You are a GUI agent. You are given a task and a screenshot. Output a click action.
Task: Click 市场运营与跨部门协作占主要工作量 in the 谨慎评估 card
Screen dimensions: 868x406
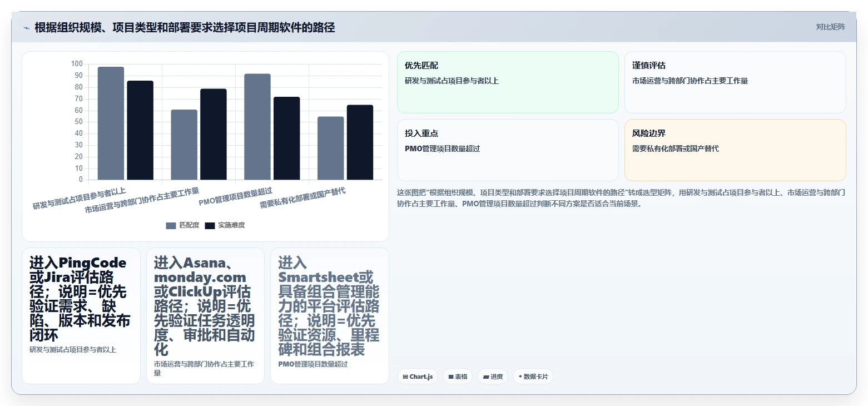[690, 81]
